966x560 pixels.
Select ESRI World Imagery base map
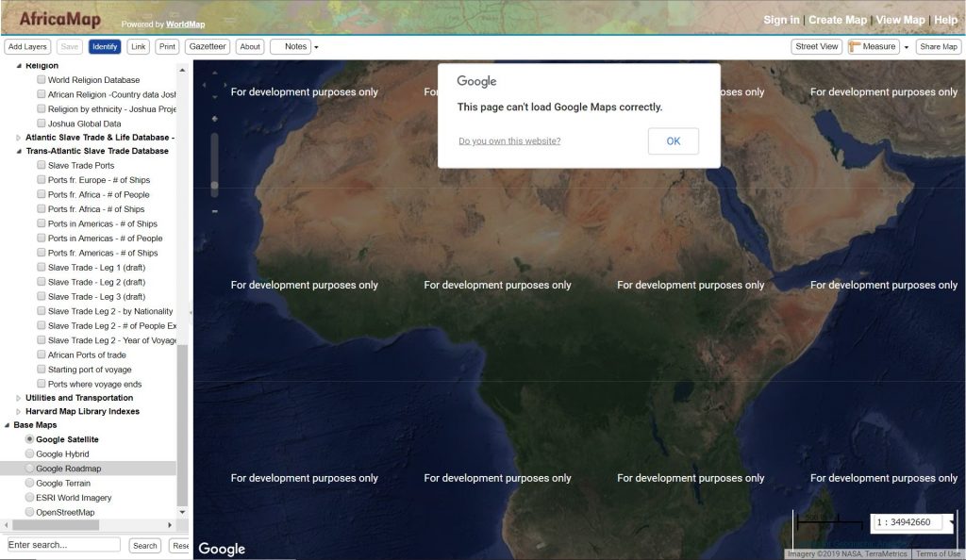(x=29, y=497)
